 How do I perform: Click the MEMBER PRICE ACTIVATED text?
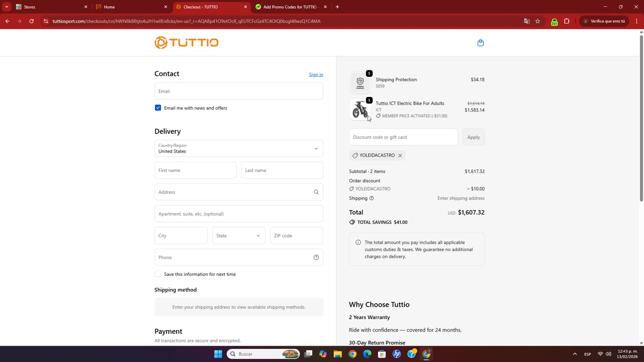(x=415, y=116)
